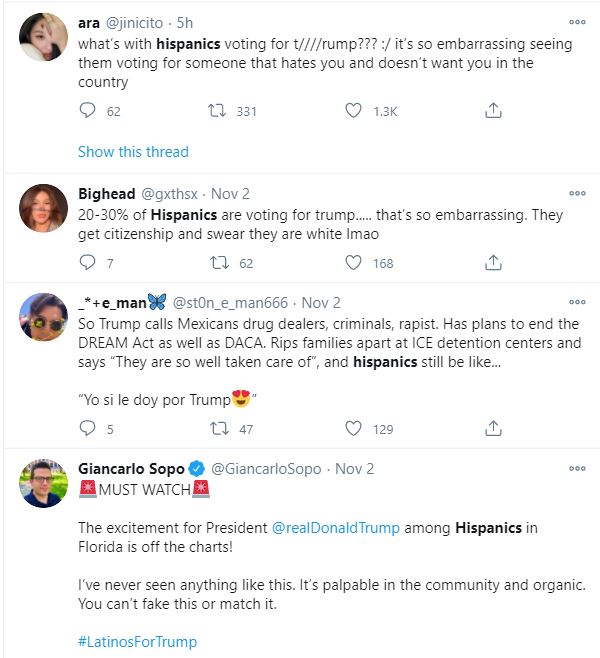600x658 pixels.
Task: Like e_man's tweet with 129 likes
Action: (x=353, y=428)
